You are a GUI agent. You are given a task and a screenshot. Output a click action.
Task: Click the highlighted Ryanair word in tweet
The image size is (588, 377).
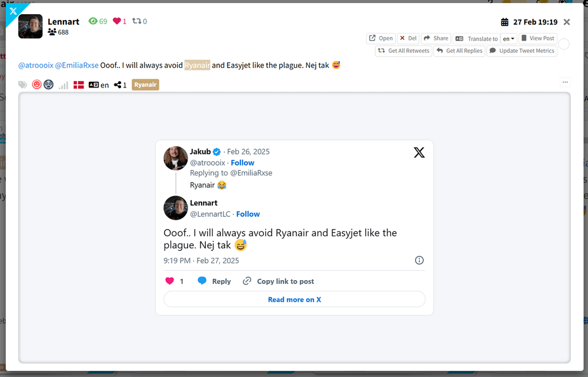pos(197,65)
